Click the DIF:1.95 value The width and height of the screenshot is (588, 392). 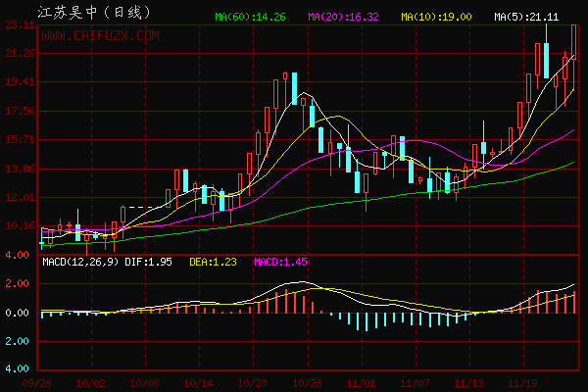pyautogui.click(x=148, y=262)
